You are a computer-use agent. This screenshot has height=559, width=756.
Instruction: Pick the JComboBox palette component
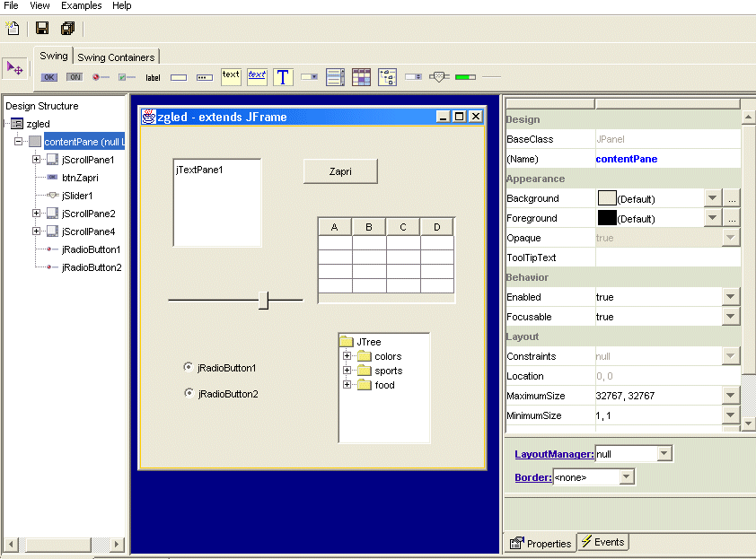[x=309, y=76]
